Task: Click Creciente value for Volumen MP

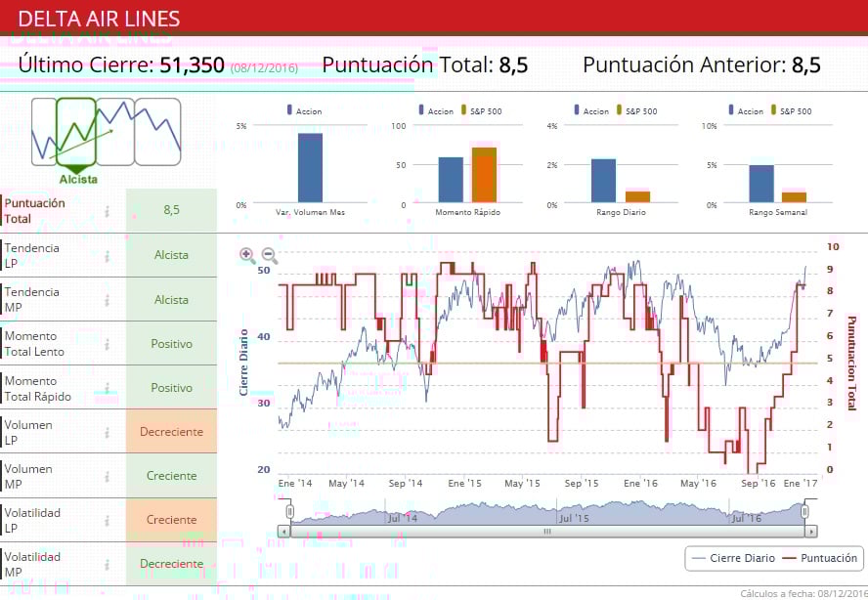Action: (172, 476)
